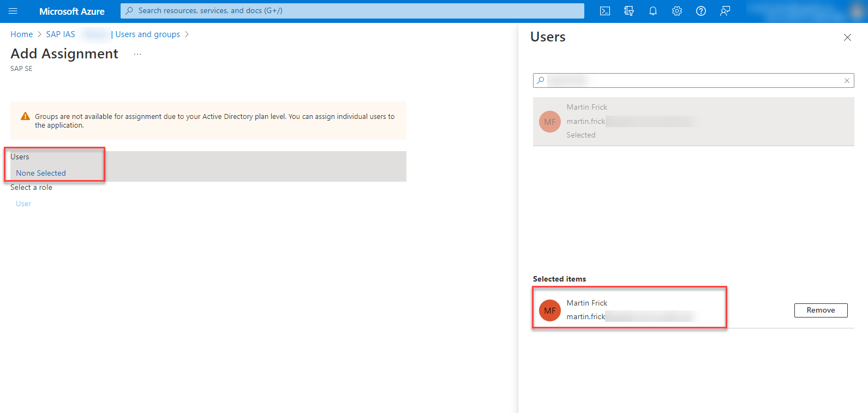
Task: Click the None Selected users link
Action: coord(41,173)
